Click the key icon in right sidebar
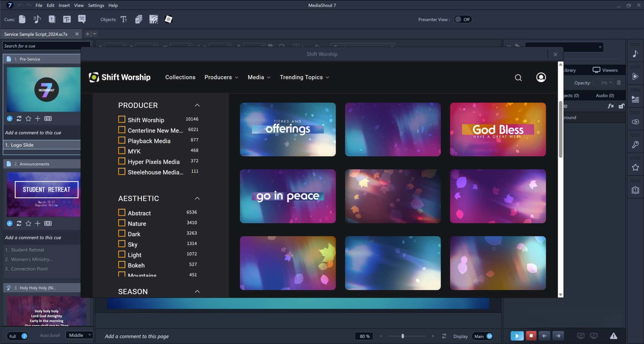Screen dimensions: 644x344 click(635, 145)
